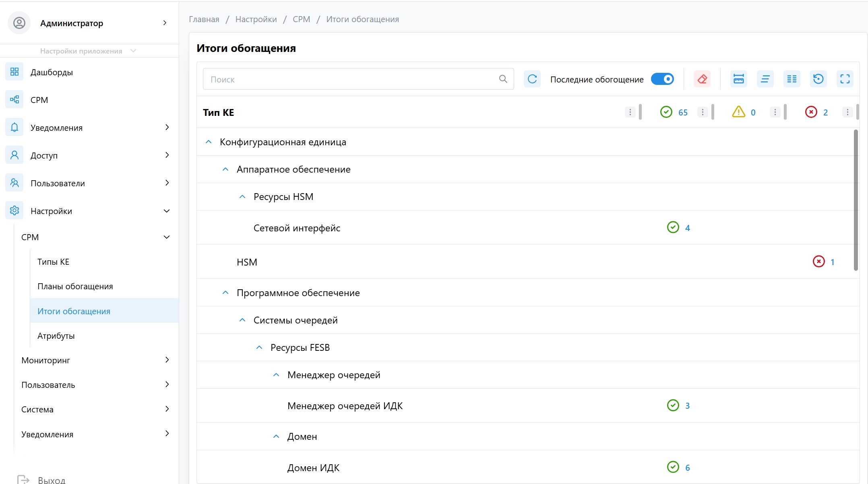
Task: Click the ruler column-width icon
Action: [738, 79]
